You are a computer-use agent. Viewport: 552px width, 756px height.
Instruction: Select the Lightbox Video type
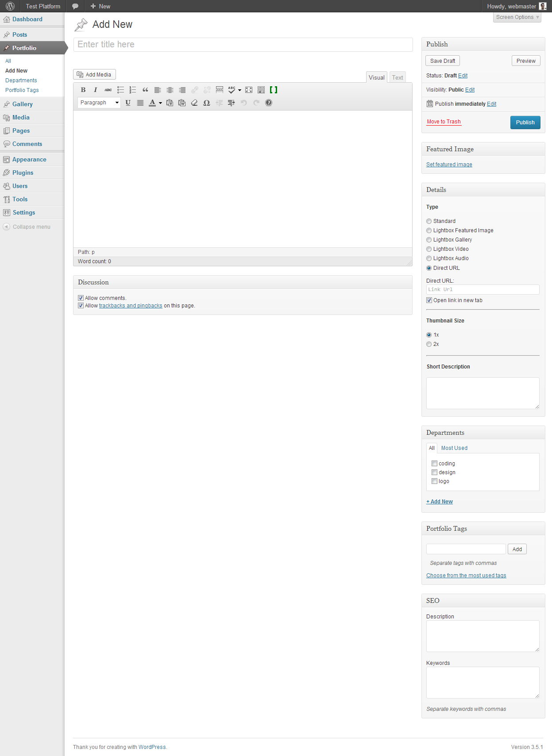click(429, 249)
